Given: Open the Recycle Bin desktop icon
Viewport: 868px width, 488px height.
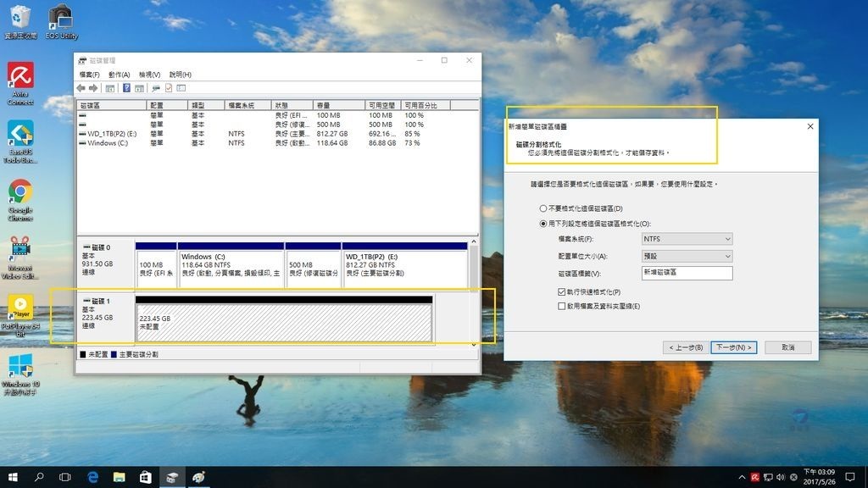Looking at the screenshot, I should pos(20,17).
